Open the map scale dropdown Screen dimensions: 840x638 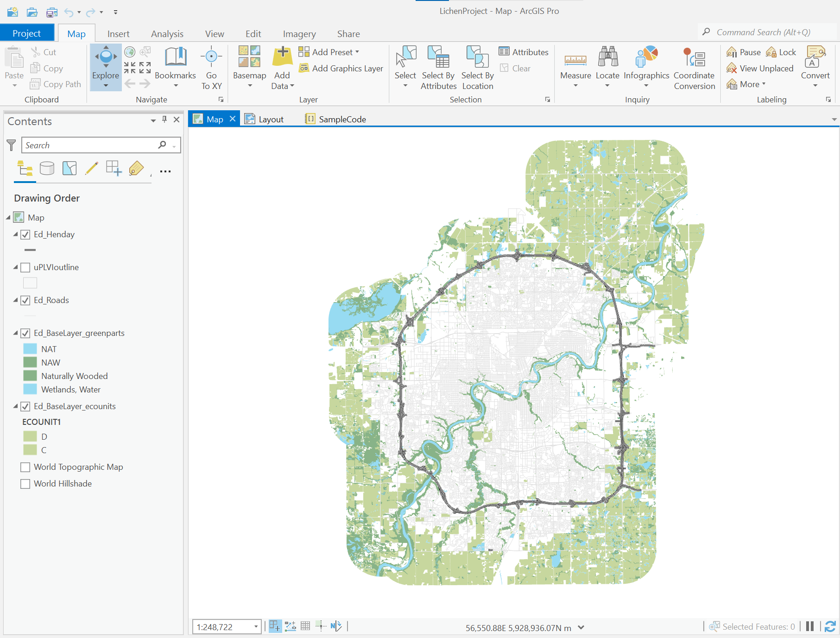coord(256,627)
